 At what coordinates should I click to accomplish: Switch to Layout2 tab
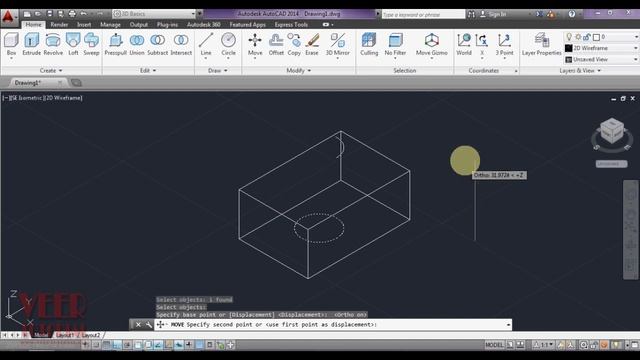[x=90, y=335]
